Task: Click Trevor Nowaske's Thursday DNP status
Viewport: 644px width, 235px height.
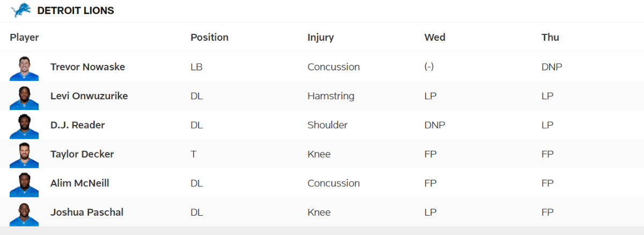Action: click(x=552, y=67)
